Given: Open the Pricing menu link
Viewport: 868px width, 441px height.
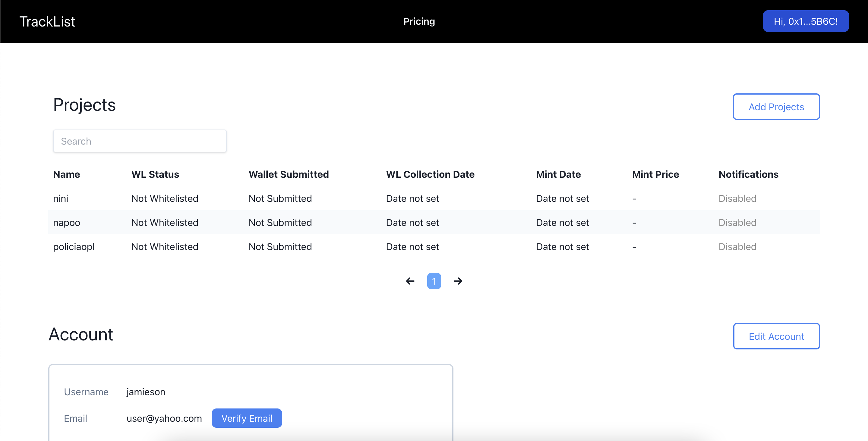Looking at the screenshot, I should [x=419, y=21].
